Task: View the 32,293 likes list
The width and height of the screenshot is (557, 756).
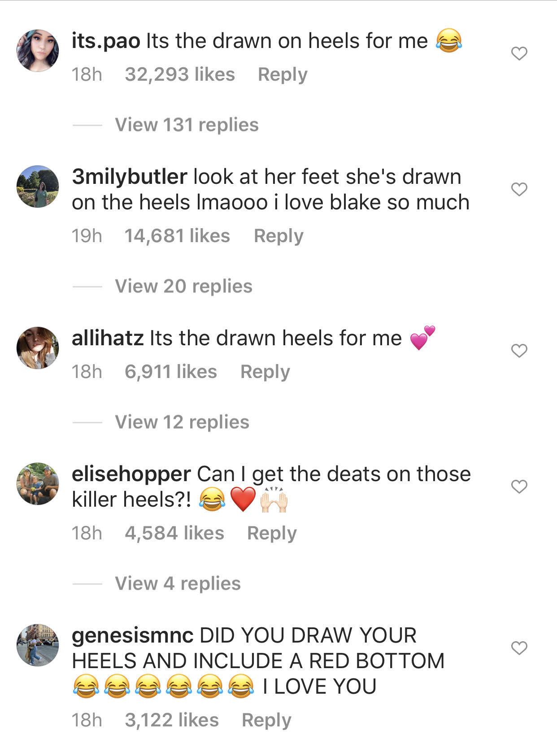Action: pyautogui.click(x=179, y=74)
